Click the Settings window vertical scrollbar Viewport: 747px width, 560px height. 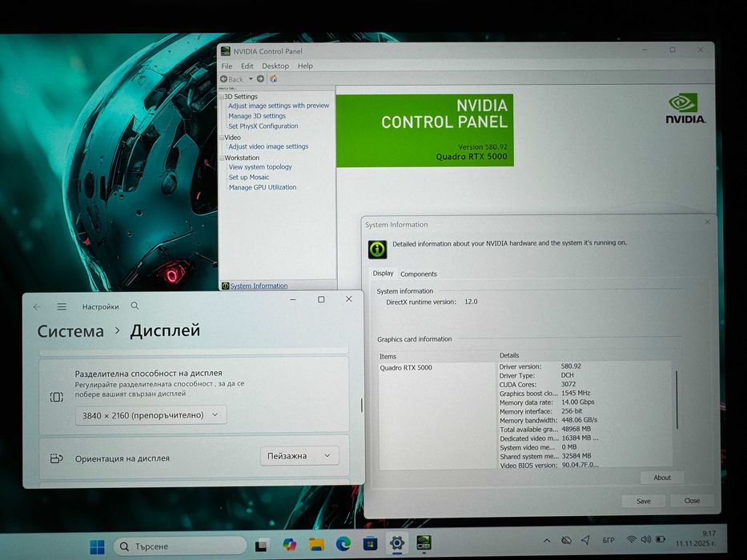point(362,406)
